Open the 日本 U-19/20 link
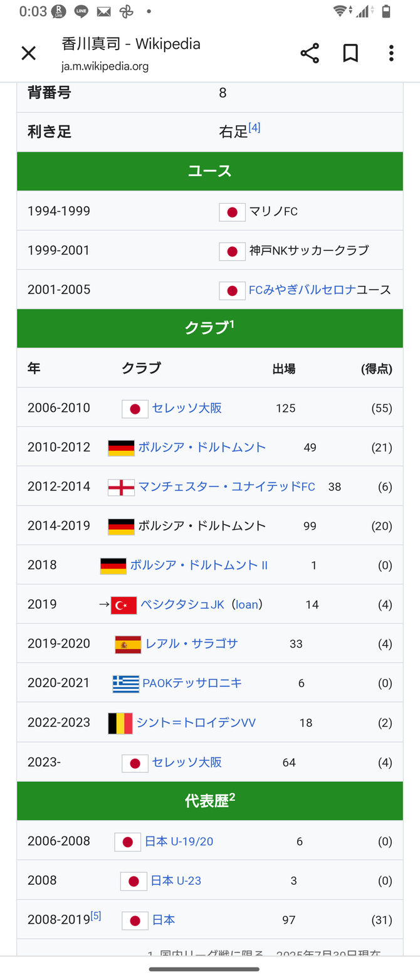Image resolution: width=420 pixels, height=980 pixels. point(179,841)
